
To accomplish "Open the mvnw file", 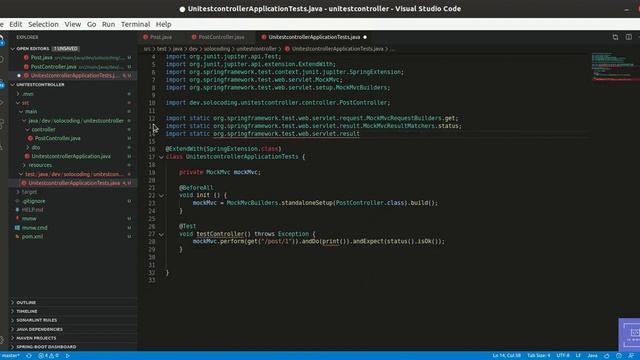I will 29,219.
